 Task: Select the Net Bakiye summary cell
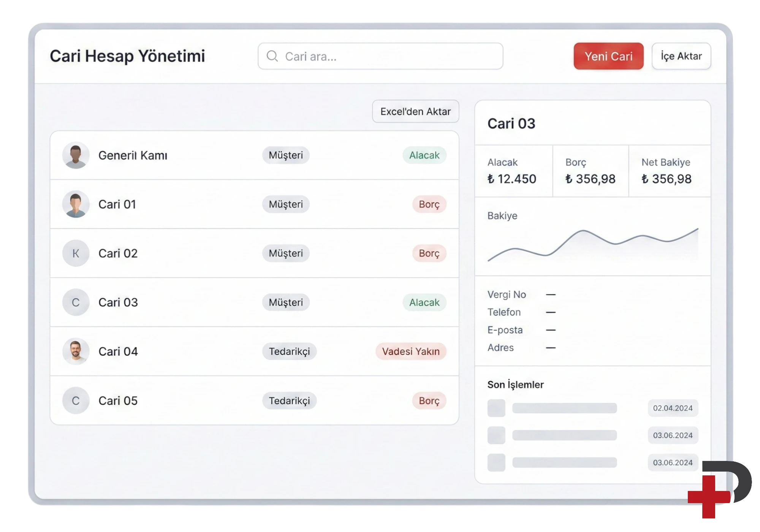(x=669, y=171)
